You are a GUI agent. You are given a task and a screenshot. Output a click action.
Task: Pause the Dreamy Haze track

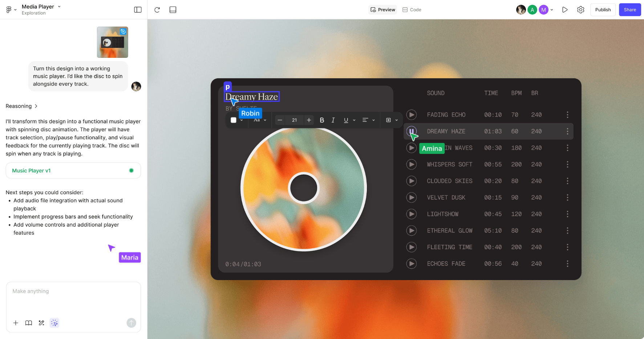(411, 131)
